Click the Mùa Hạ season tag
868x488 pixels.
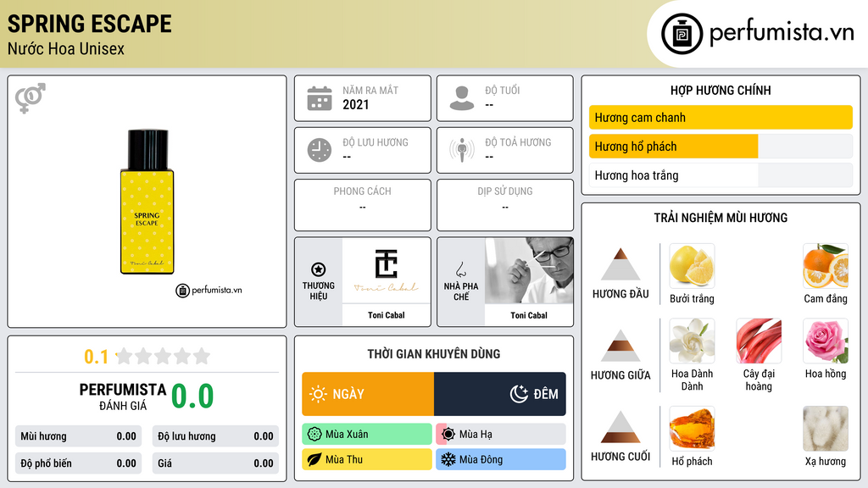(x=501, y=435)
